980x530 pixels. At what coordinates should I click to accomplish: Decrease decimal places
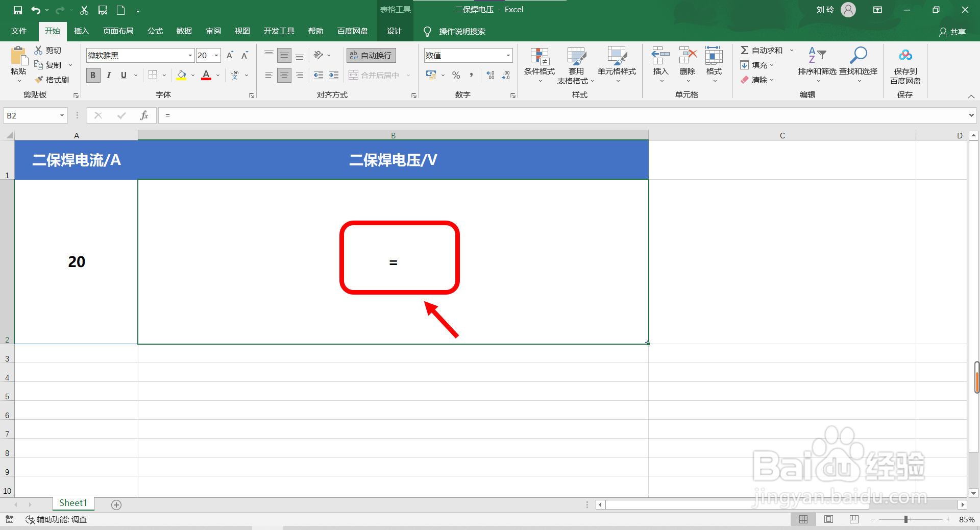(x=506, y=75)
